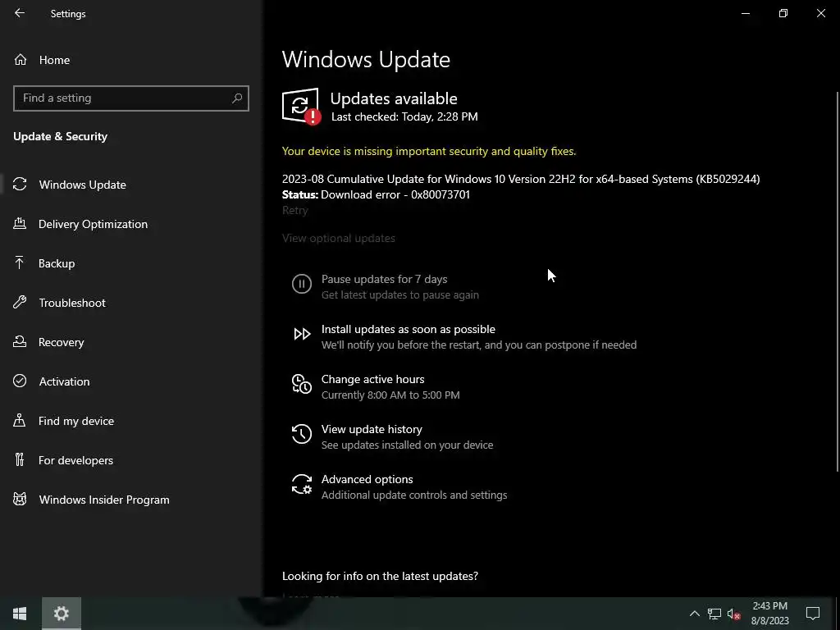The width and height of the screenshot is (840, 630).
Task: Click the Recovery sidebar icon
Action: [20, 342]
